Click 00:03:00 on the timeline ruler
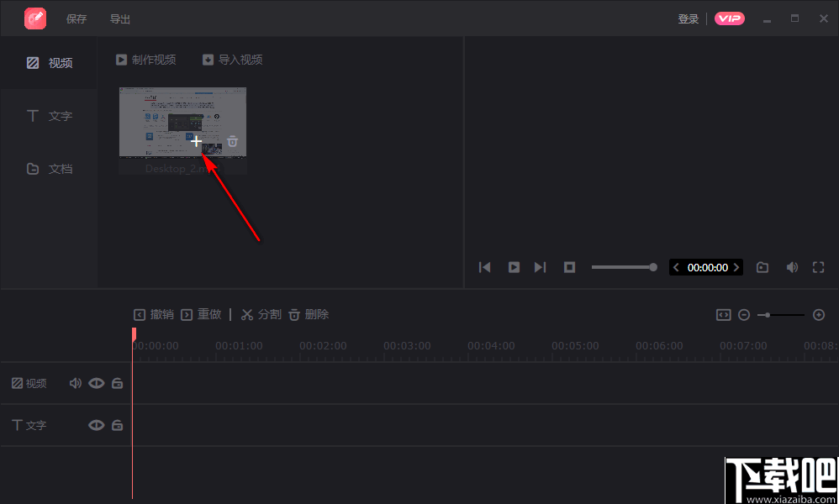This screenshot has height=504, width=839. (x=407, y=346)
